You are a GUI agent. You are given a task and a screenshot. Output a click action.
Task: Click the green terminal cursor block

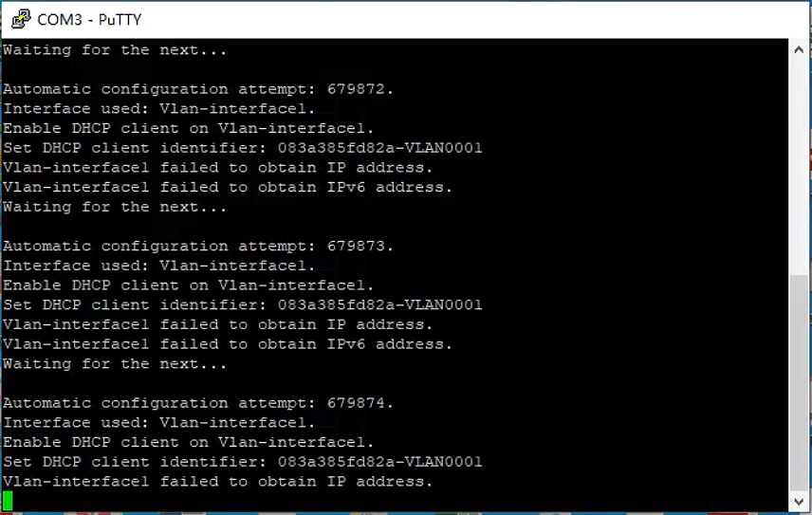coord(8,501)
